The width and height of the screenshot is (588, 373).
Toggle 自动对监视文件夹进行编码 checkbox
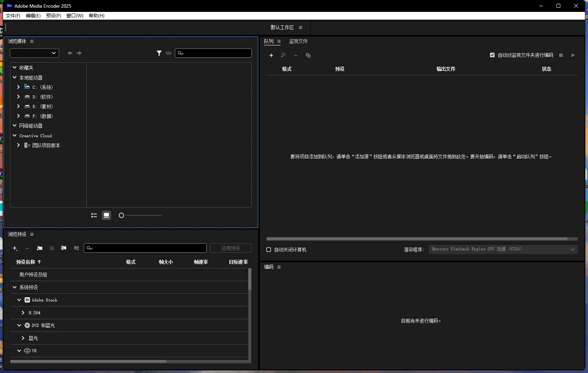pyautogui.click(x=492, y=55)
